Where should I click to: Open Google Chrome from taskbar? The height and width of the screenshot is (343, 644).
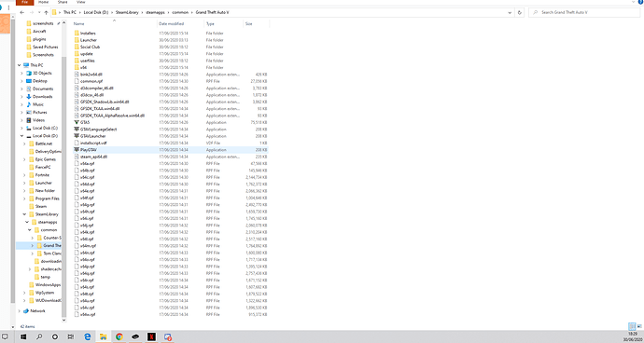(119, 336)
